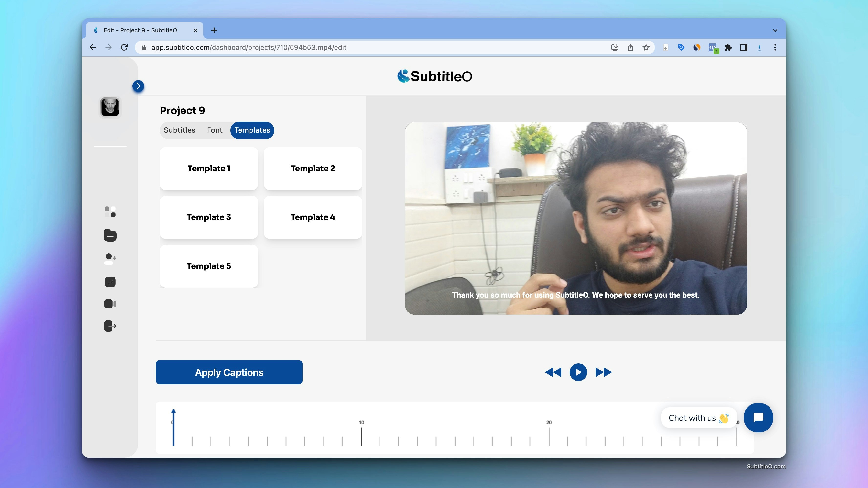Expand the tab search dropdown arrow

tap(775, 30)
